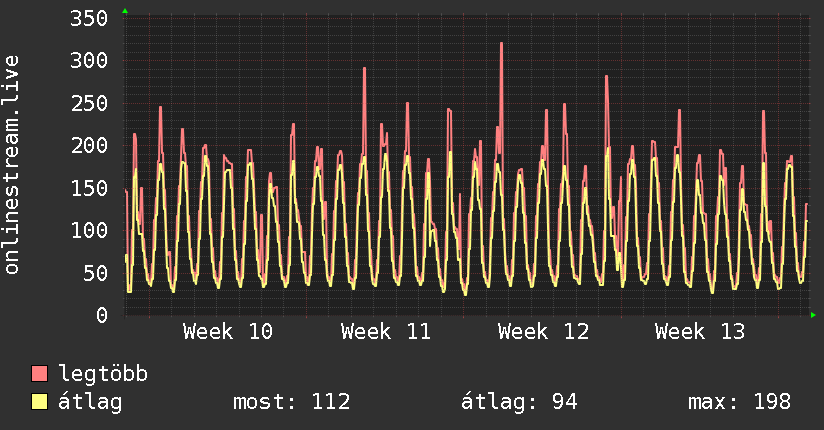This screenshot has width=824, height=430.
Task: Click the red legtöbb legend color box
Action: pos(40,375)
